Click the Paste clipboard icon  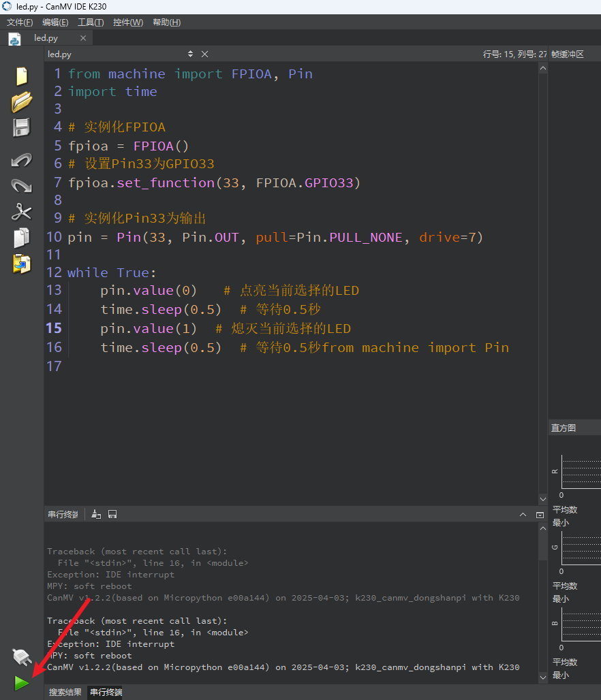pyautogui.click(x=21, y=264)
